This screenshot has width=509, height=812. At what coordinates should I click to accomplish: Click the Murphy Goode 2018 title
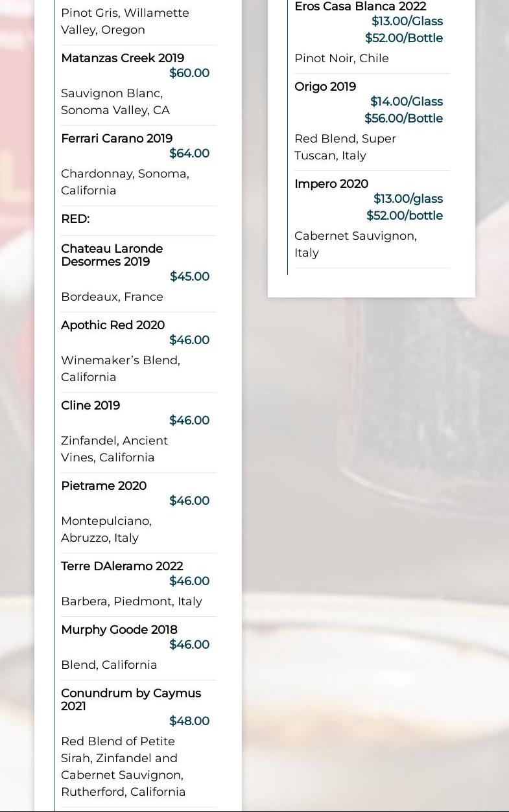click(119, 630)
